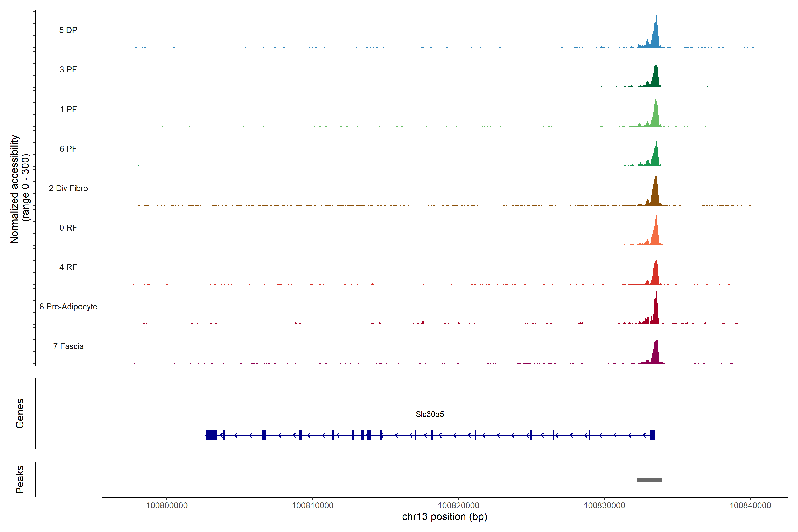
Task: Select the 0 RF track label
Action: 68,228
